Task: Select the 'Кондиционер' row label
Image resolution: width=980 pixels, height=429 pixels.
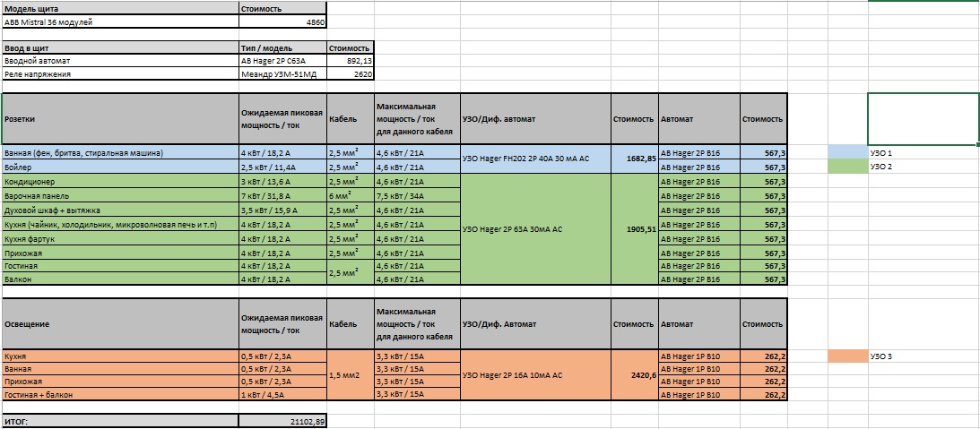Action: [120, 182]
